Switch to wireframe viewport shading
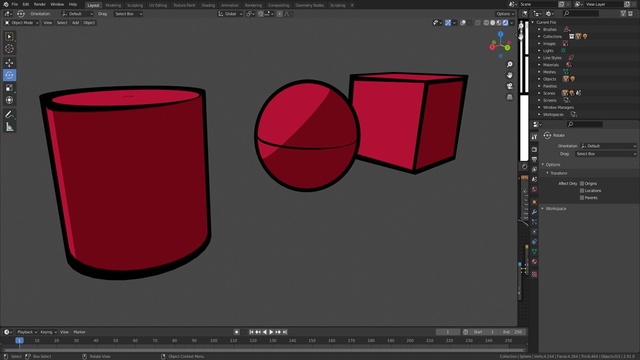 486,23
